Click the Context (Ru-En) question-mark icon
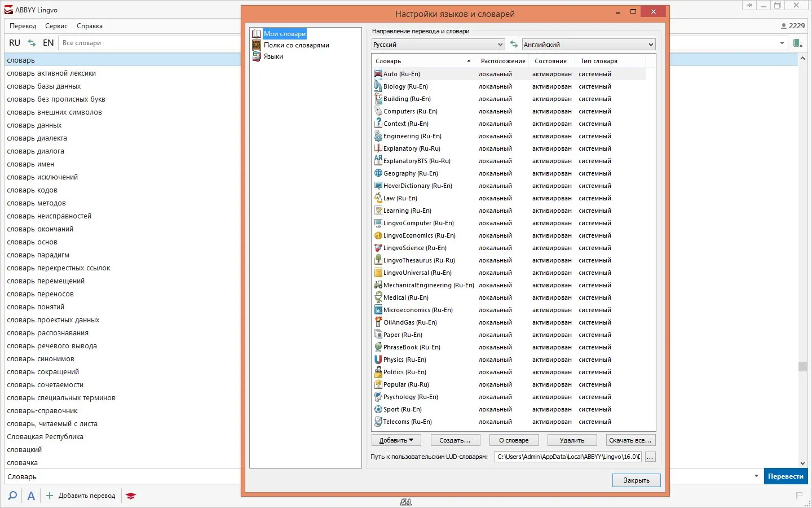Viewport: 812px width, 508px height. tap(378, 123)
